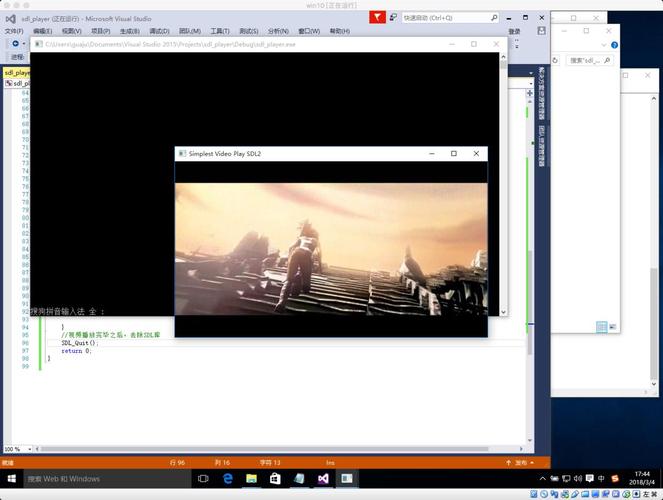Open the sdl_player scope combo box
Image resolution: width=663 pixels, height=500 pixels.
pos(17,84)
